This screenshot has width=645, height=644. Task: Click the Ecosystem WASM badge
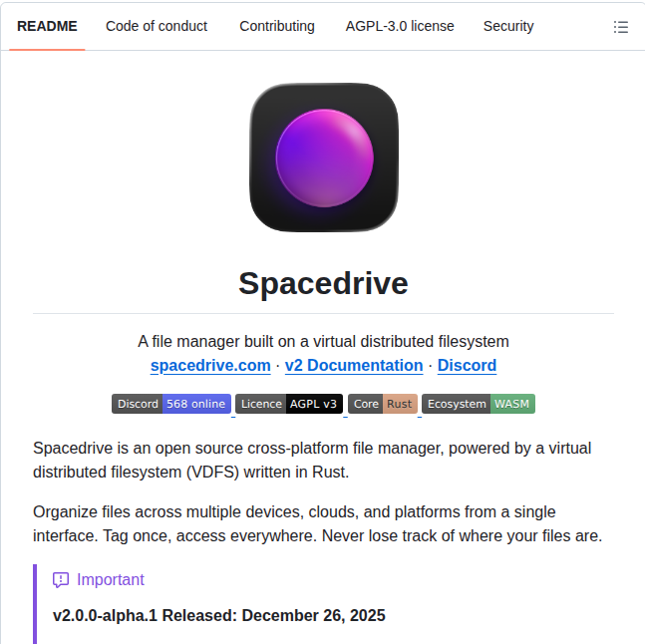479,404
